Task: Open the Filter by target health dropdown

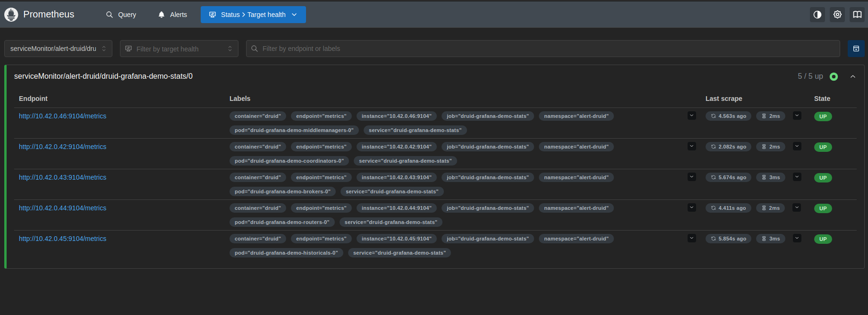Action: (x=179, y=49)
